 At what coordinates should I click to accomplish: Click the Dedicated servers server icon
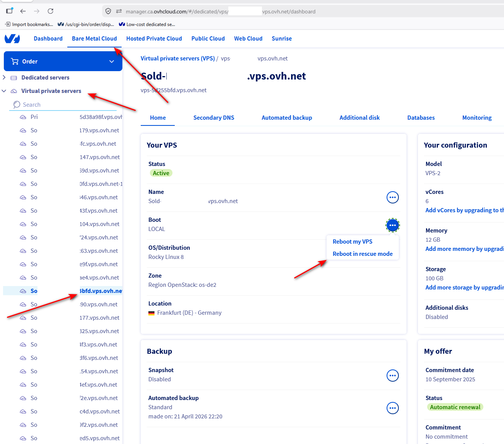[x=14, y=78]
